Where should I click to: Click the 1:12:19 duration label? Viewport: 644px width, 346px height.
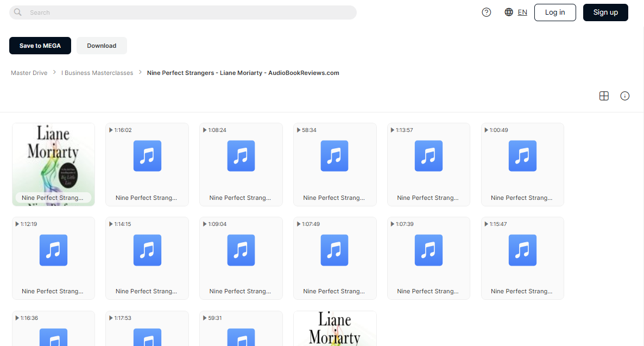(29, 224)
